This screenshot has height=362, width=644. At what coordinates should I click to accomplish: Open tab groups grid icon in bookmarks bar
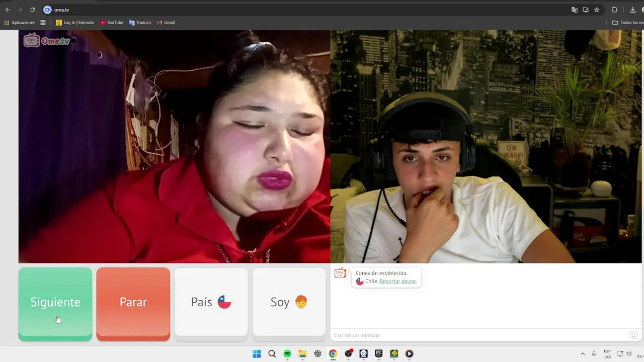pos(43,23)
